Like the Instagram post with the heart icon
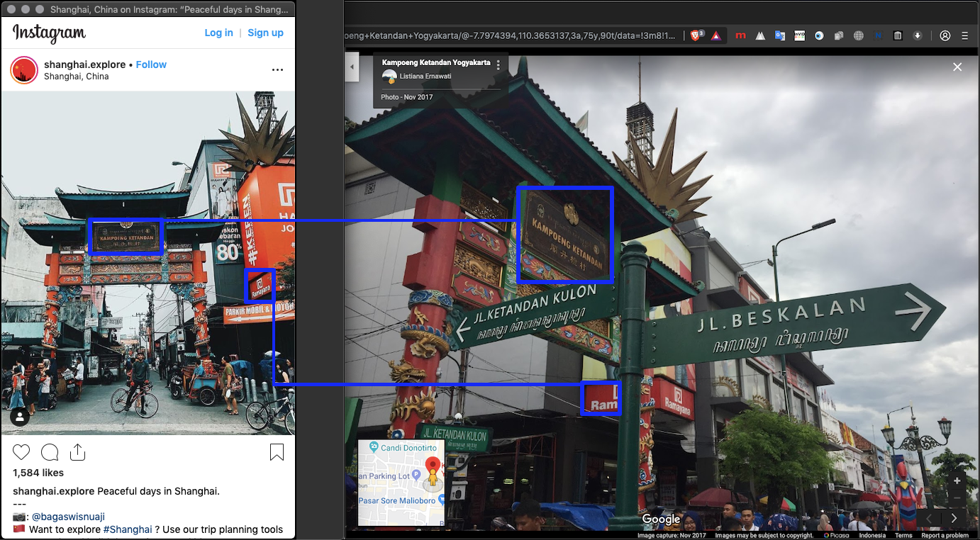 tap(22, 452)
